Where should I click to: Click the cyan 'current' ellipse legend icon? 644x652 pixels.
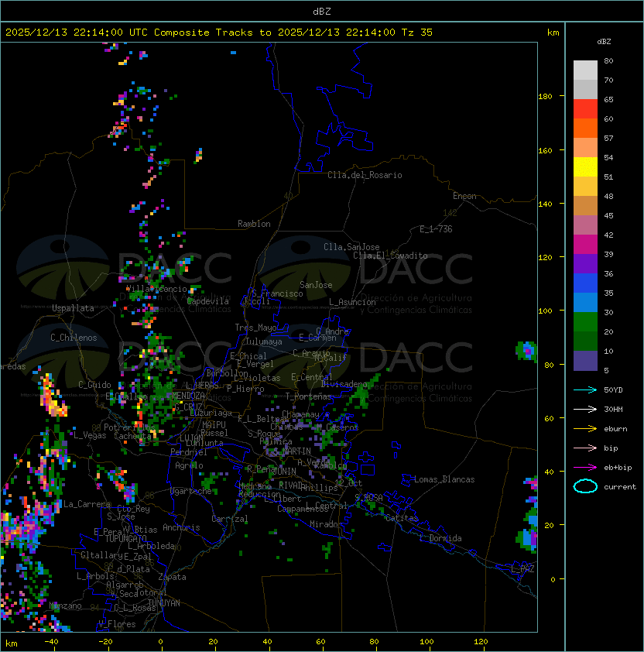[585, 486]
